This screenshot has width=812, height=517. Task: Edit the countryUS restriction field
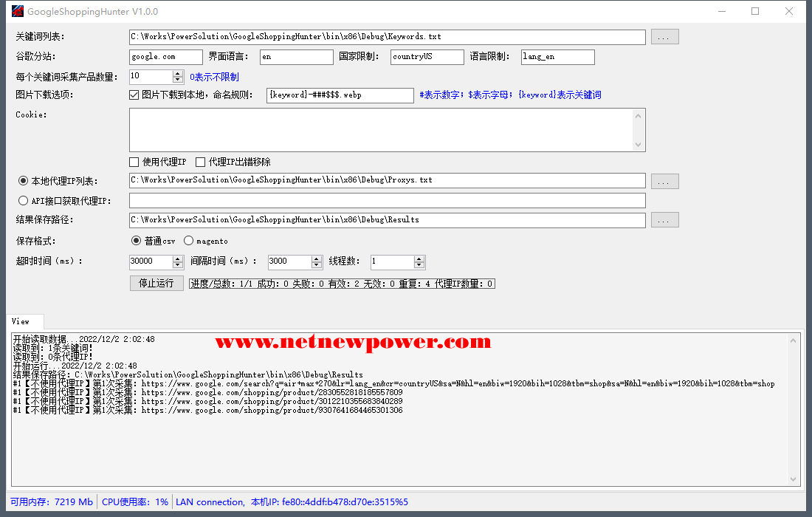[x=427, y=57]
